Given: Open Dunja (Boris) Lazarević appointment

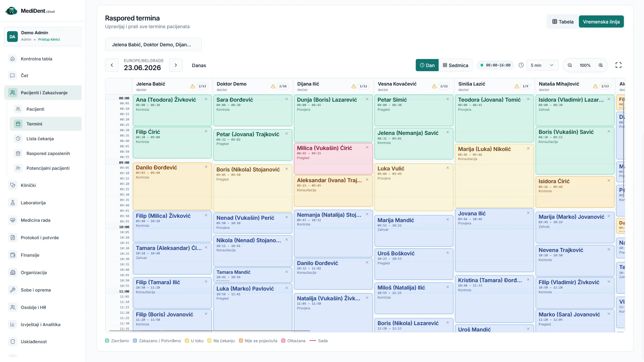Looking at the screenshot, I should (333, 118).
